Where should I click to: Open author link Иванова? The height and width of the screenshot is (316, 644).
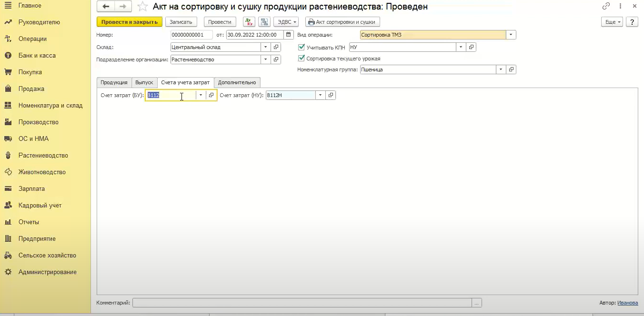pos(627,303)
